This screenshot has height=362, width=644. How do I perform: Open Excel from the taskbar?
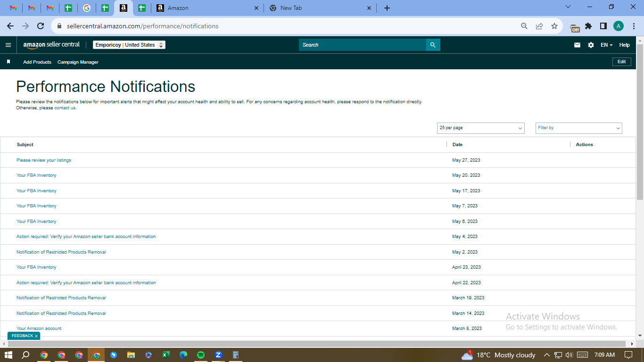[x=166, y=355]
